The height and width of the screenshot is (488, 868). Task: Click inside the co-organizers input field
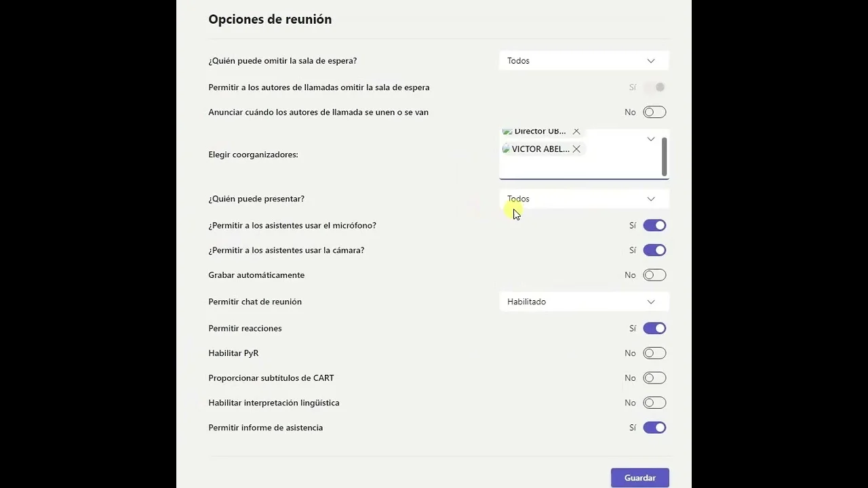(576, 167)
